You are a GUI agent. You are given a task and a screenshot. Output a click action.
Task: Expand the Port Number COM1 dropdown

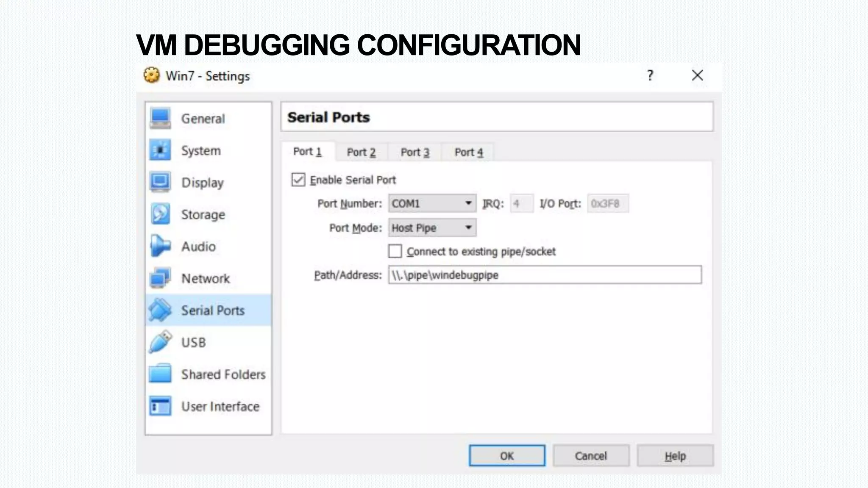[432, 203]
